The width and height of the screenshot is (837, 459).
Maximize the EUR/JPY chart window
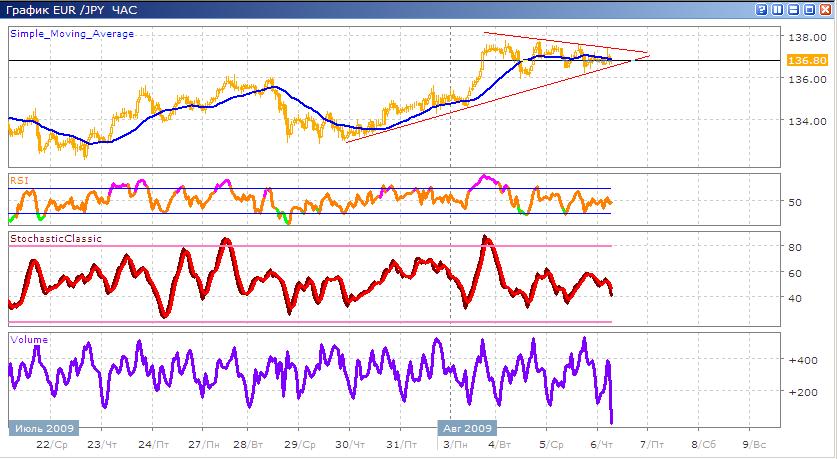(808, 9)
